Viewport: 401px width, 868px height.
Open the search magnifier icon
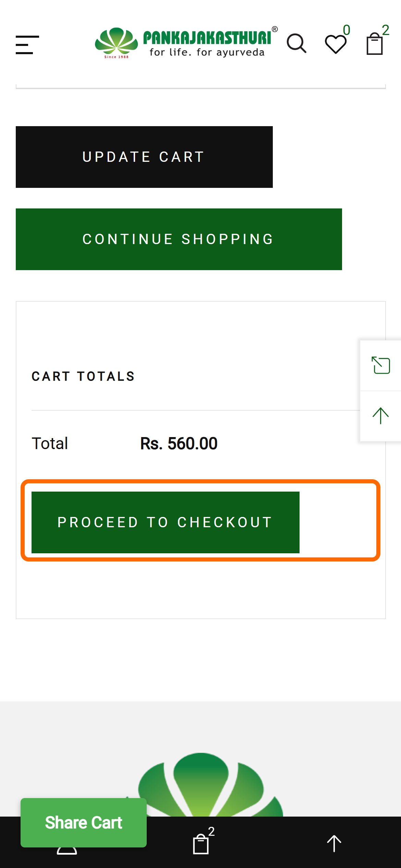pos(296,44)
